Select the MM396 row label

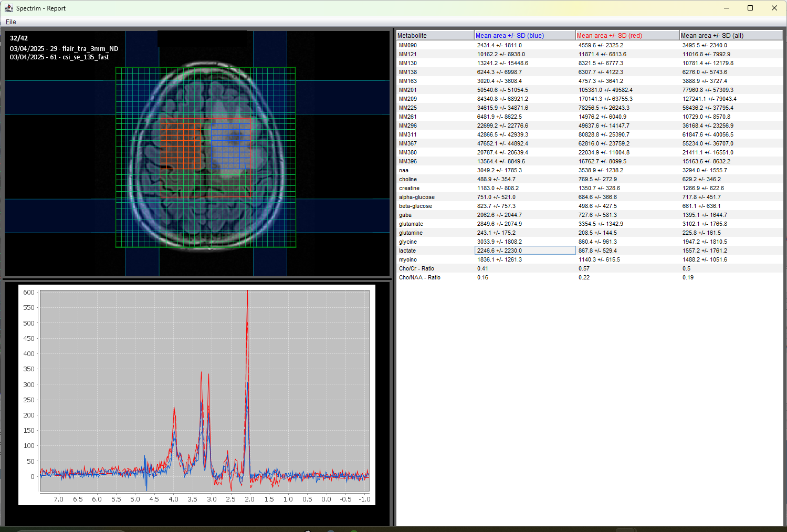pos(407,161)
